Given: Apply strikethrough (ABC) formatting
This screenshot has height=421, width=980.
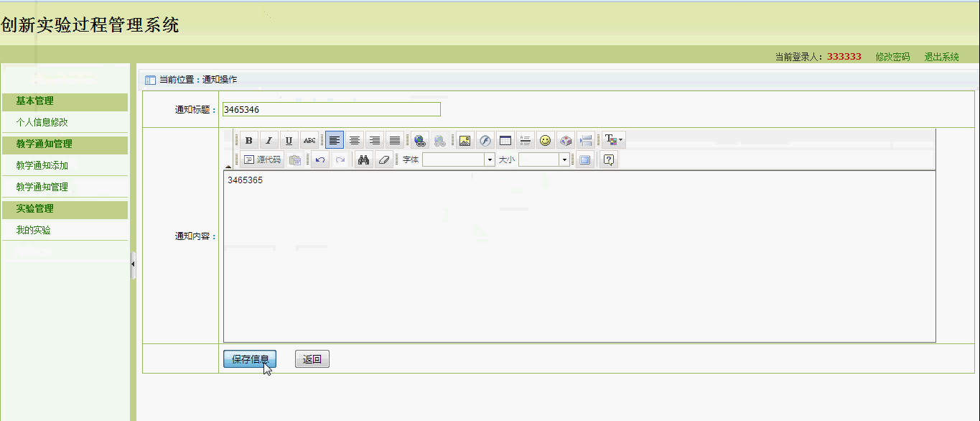Looking at the screenshot, I should point(309,141).
